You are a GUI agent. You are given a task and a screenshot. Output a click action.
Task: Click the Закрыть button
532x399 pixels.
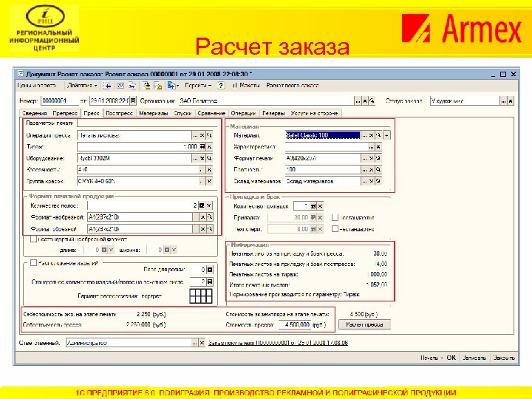(x=504, y=358)
